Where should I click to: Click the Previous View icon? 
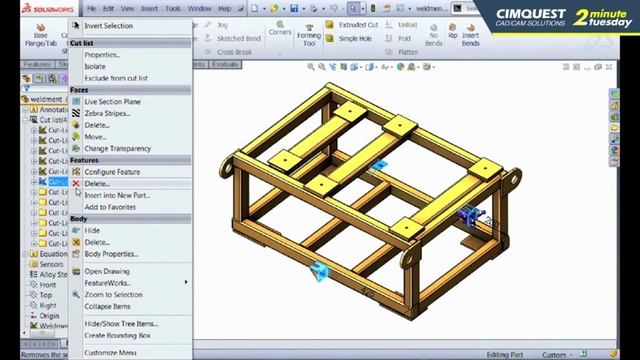click(333, 67)
